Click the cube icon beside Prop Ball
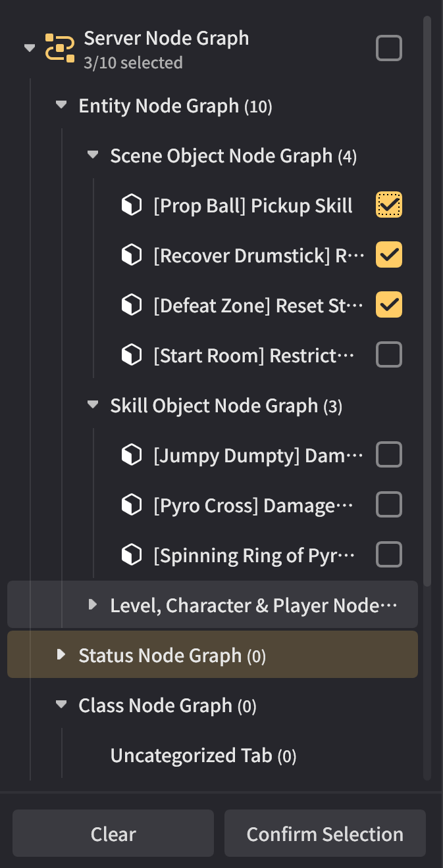 (132, 206)
